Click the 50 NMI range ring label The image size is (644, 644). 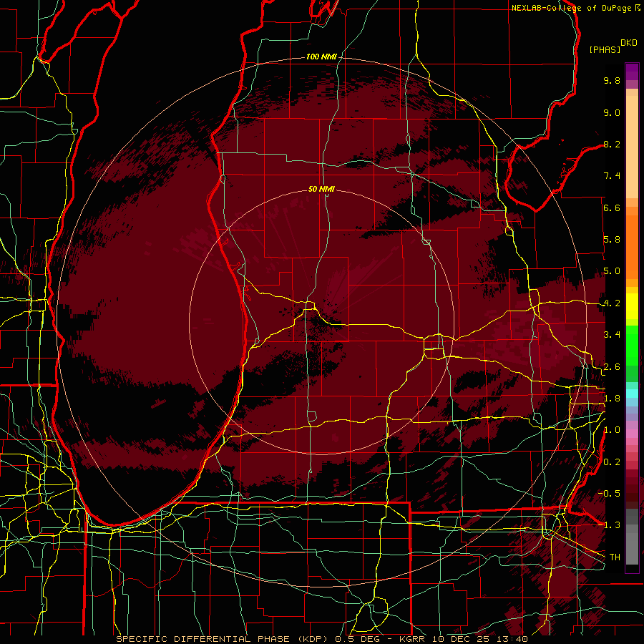coord(321,189)
